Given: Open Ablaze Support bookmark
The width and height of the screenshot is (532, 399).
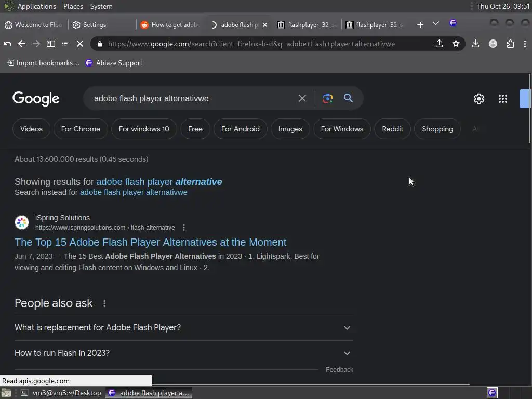Looking at the screenshot, I should (x=114, y=63).
